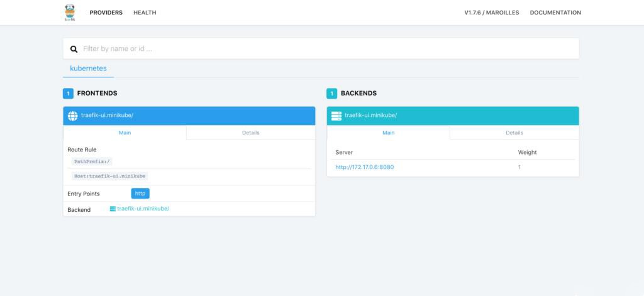
Task: Open the Documentation link
Action: [555, 13]
